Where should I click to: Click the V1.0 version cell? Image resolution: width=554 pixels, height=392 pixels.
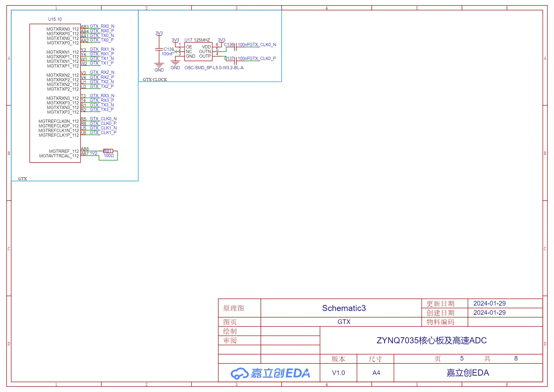click(x=338, y=373)
